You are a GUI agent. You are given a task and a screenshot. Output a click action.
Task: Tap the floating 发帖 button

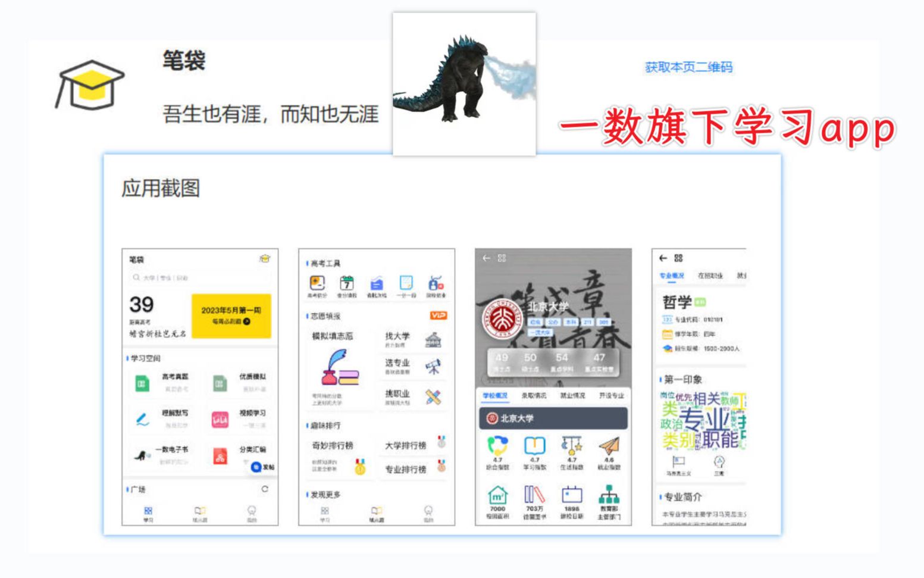[262, 467]
